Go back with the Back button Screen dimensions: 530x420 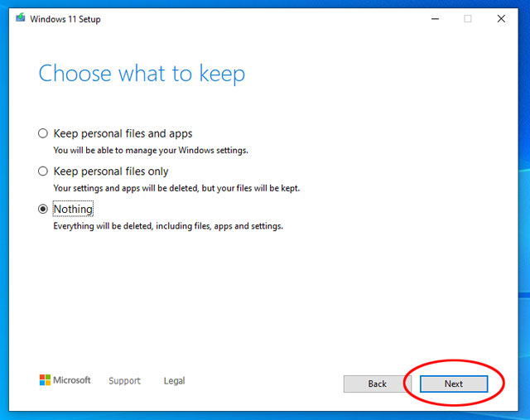(x=378, y=384)
